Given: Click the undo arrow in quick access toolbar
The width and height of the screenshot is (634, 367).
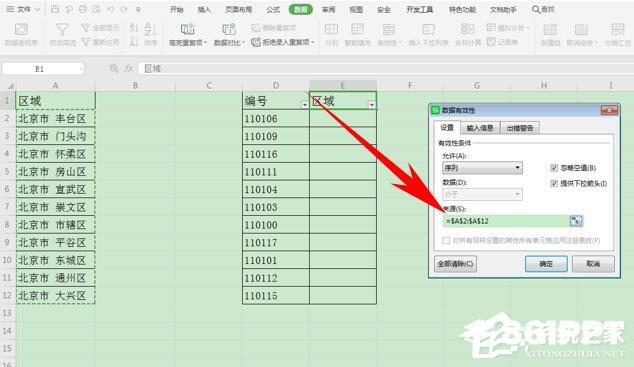Looking at the screenshot, I should (x=110, y=9).
